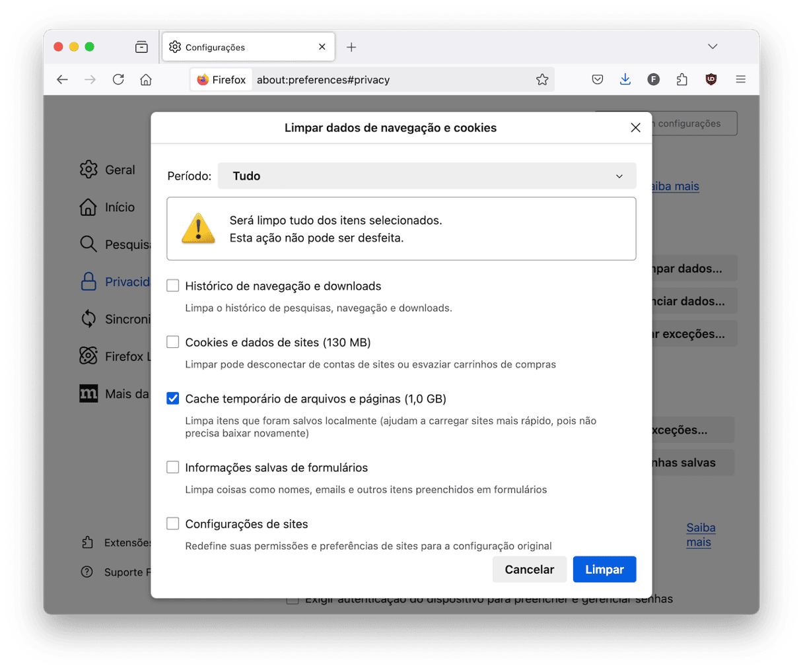Click the Senhas salvas background button
Viewport: 803px width, 672px height.
(x=693, y=463)
